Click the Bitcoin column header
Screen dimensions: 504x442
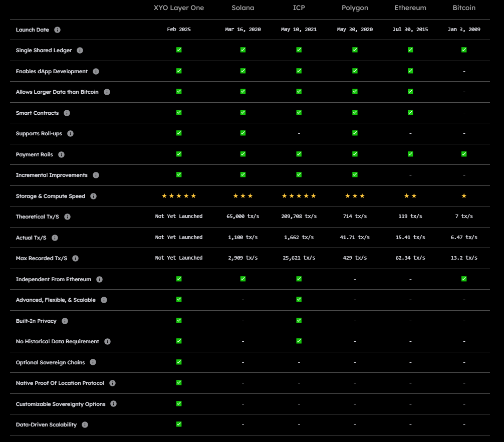[x=464, y=8]
